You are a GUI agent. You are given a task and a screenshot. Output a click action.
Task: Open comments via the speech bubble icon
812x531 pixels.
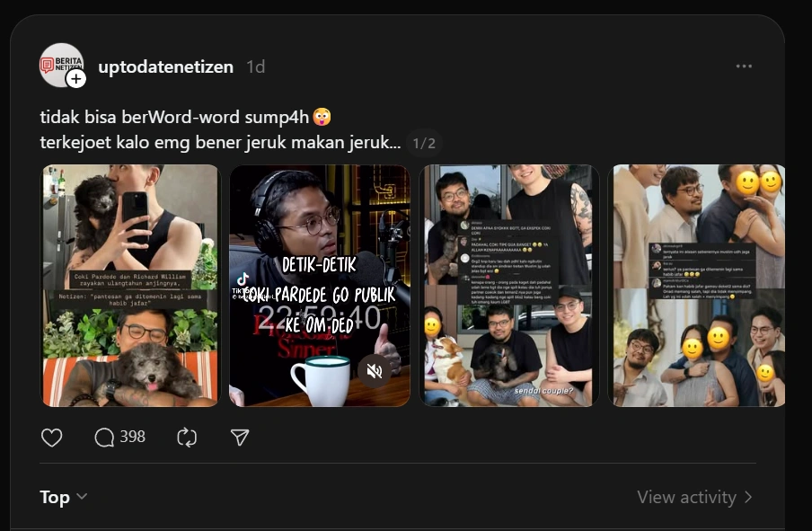[x=105, y=437]
